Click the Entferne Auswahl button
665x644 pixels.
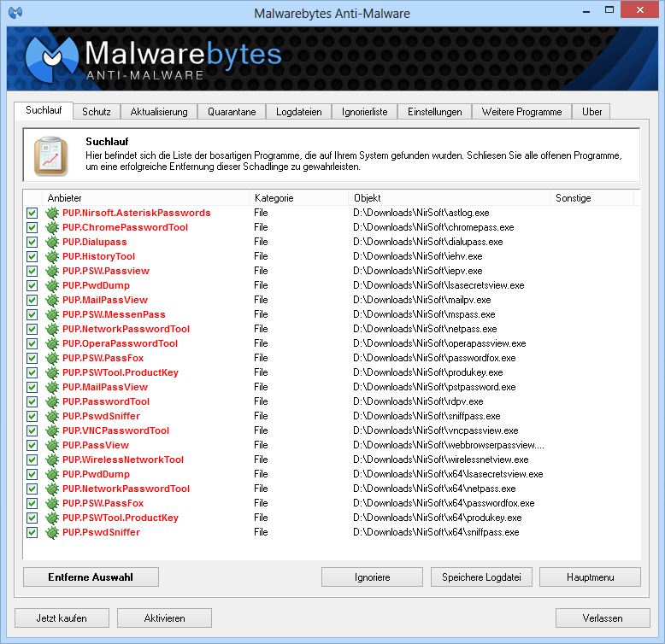pyautogui.click(x=91, y=577)
